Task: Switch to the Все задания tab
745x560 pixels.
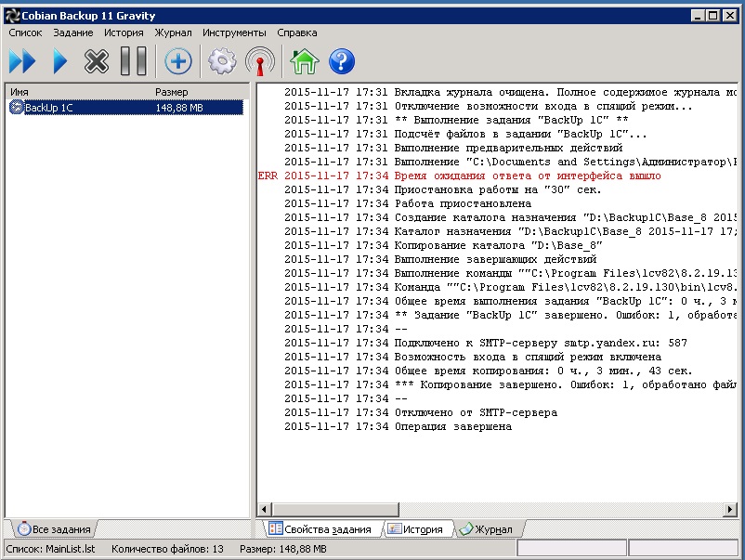Action: 53,528
